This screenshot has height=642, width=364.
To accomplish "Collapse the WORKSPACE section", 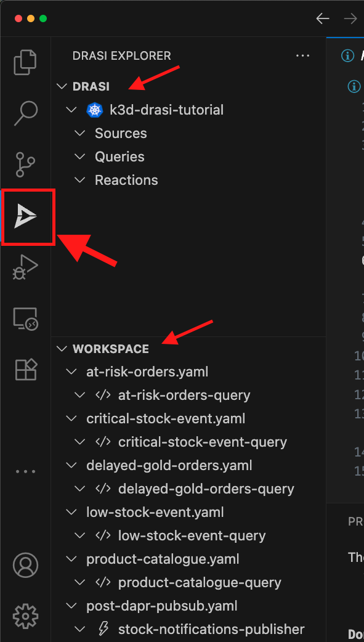I will pos(62,349).
